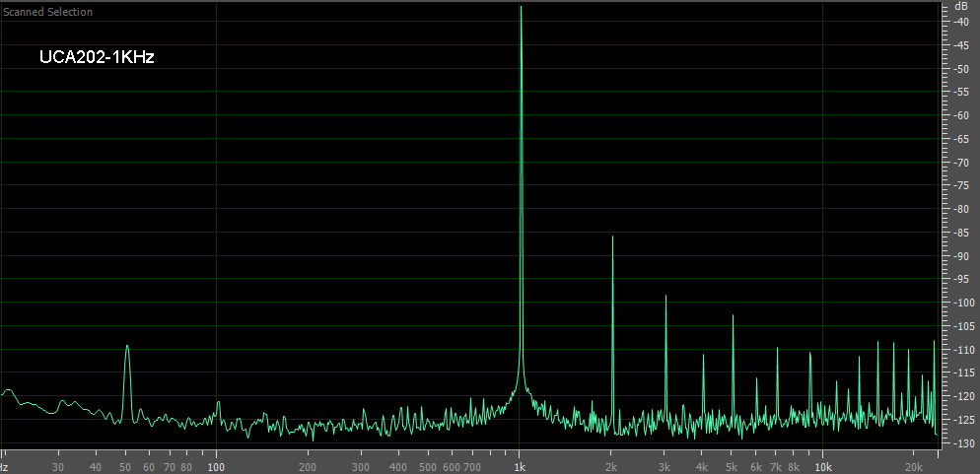Click the 60 Hz frequency axis label

pyautogui.click(x=149, y=467)
